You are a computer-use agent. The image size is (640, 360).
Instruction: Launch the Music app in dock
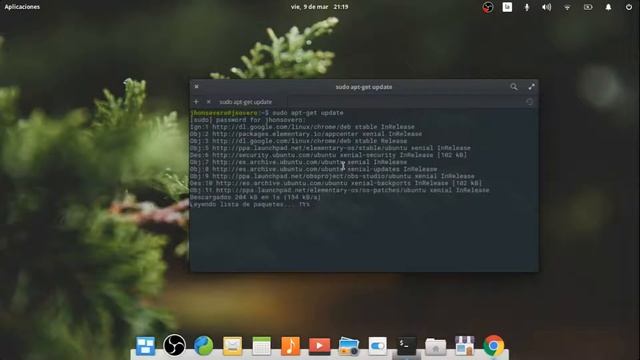point(290,346)
